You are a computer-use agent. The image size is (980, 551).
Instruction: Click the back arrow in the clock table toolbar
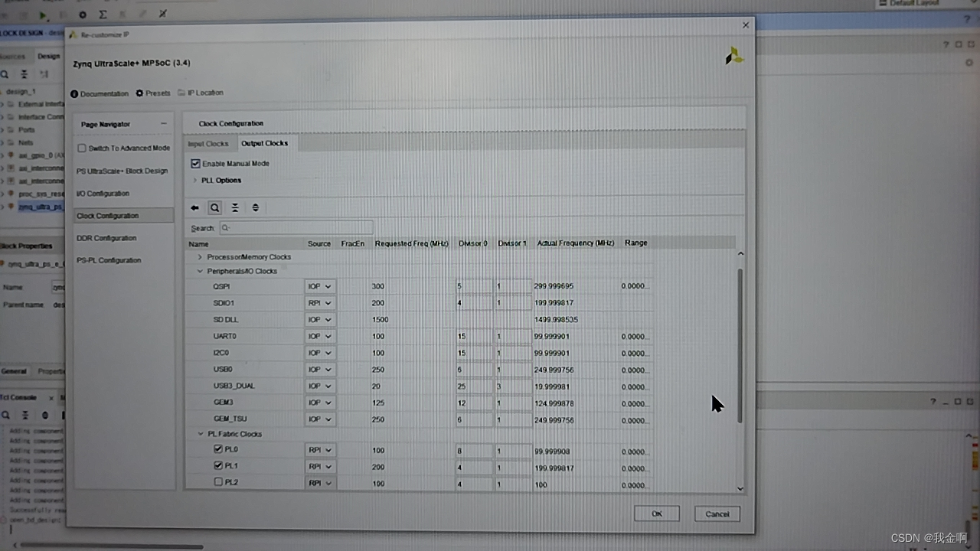(195, 207)
